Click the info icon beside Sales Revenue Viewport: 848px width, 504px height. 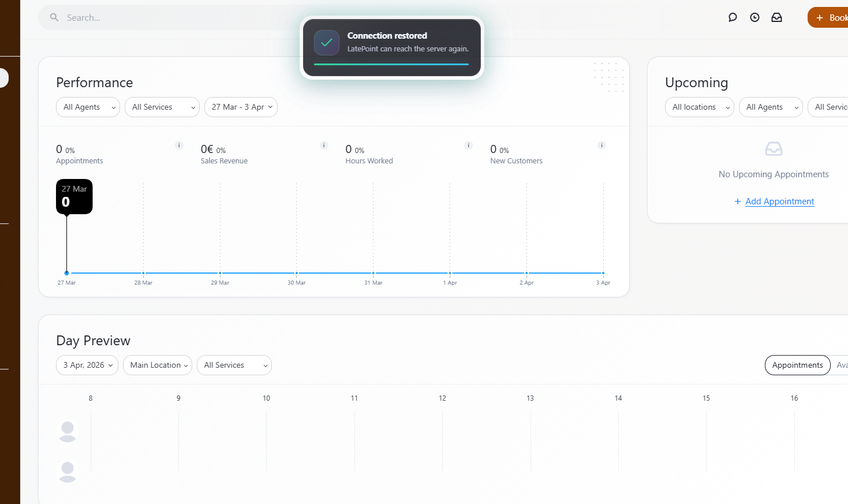[324, 145]
